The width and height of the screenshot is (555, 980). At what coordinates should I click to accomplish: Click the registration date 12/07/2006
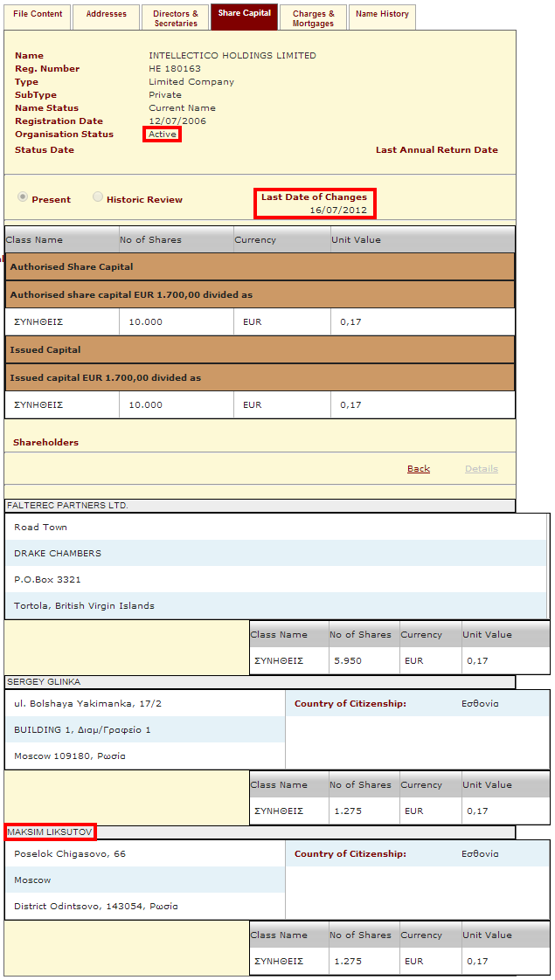177,121
